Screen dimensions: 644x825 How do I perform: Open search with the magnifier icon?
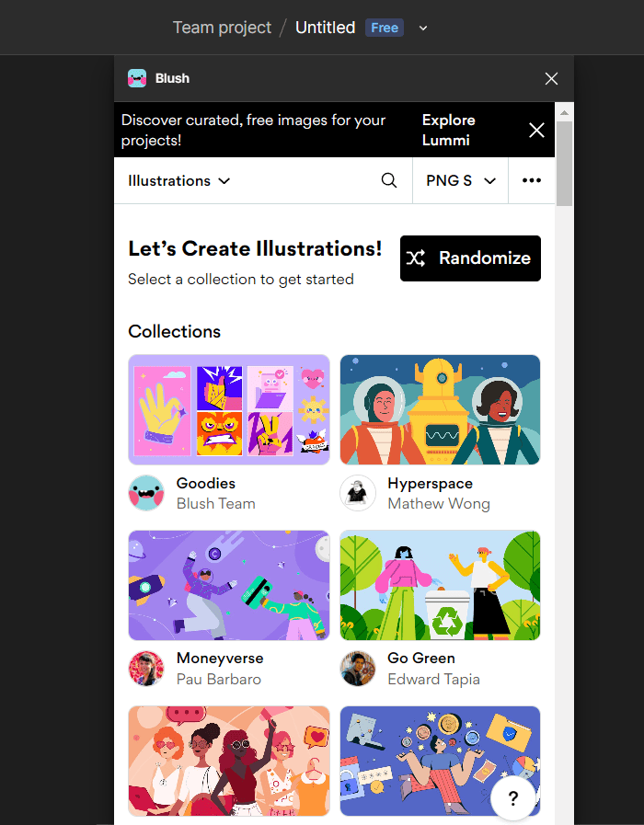pos(389,180)
